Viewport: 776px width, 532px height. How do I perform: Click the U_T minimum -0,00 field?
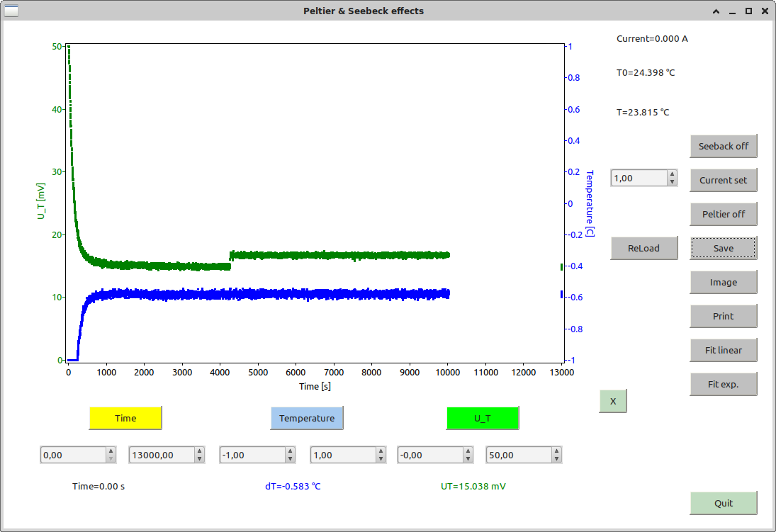pos(431,455)
